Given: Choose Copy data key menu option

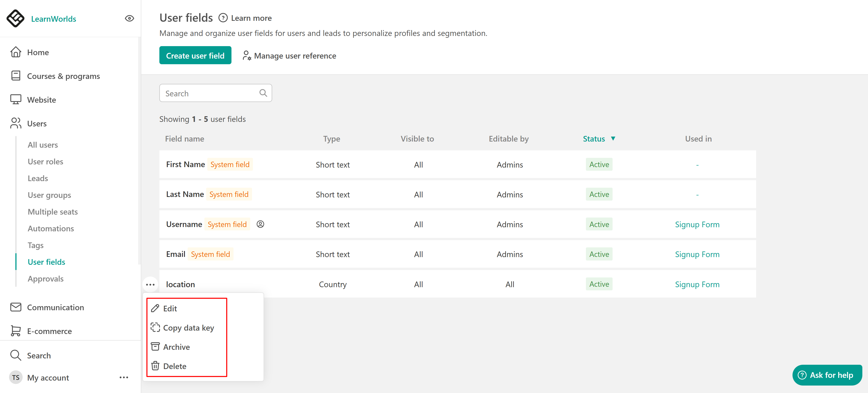Looking at the screenshot, I should coord(188,328).
